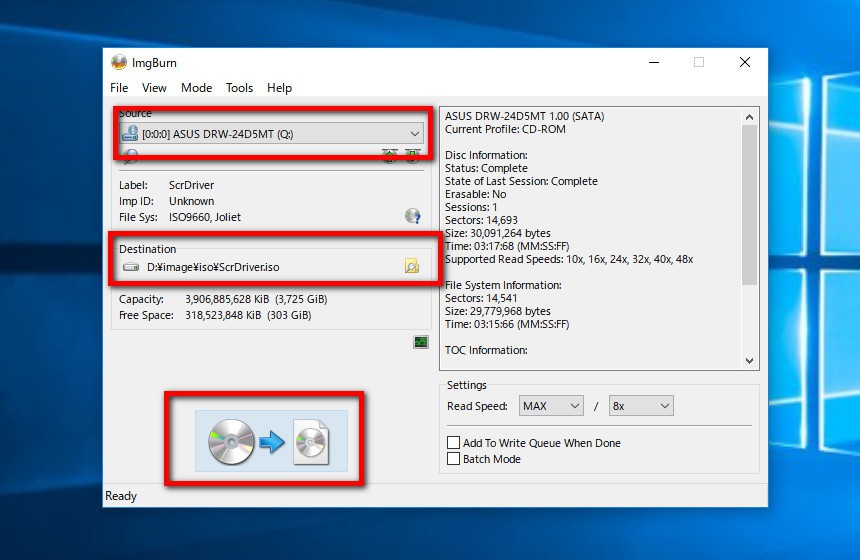Expand the Source drive ASUS DRW-24D5MT dropdown

pos(414,133)
